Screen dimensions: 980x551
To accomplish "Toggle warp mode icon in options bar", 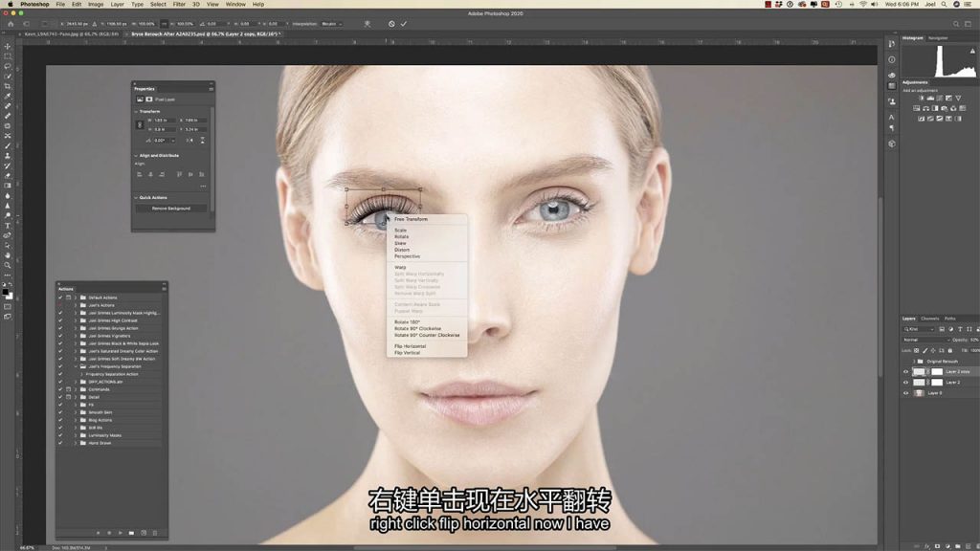I will coord(367,24).
